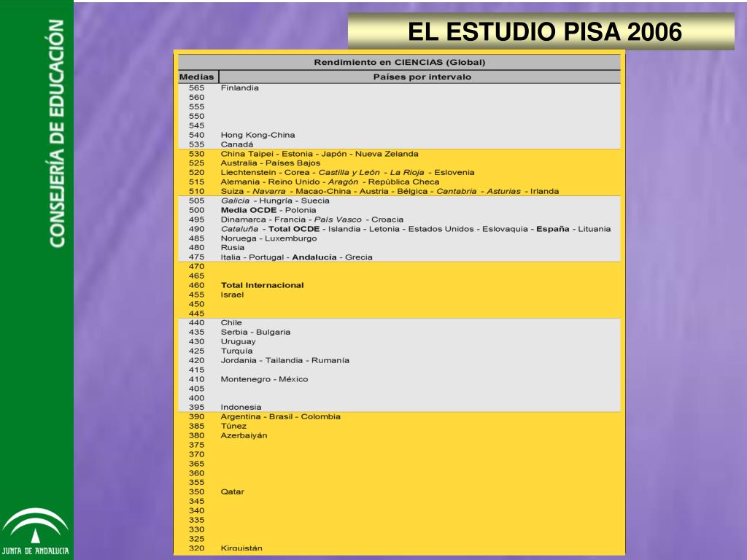Click the 'Consejería de Educación' vertical banner text
Viewport: 747px width, 560px height.
pos(57,133)
